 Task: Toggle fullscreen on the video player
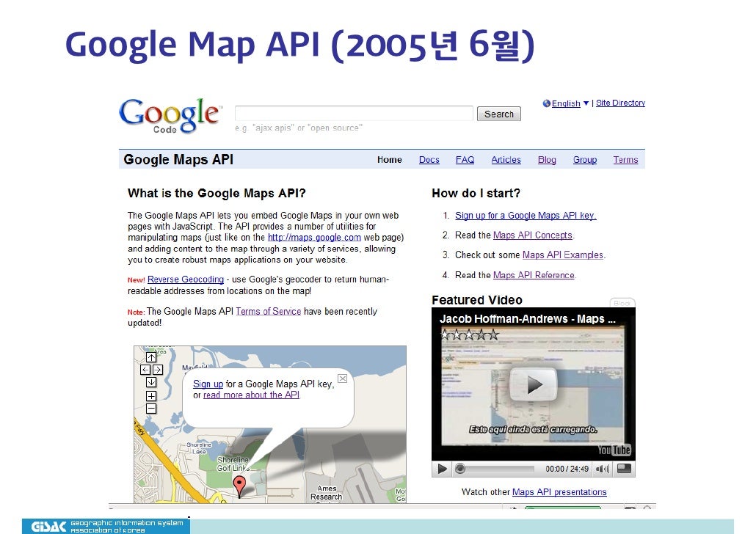click(x=624, y=468)
